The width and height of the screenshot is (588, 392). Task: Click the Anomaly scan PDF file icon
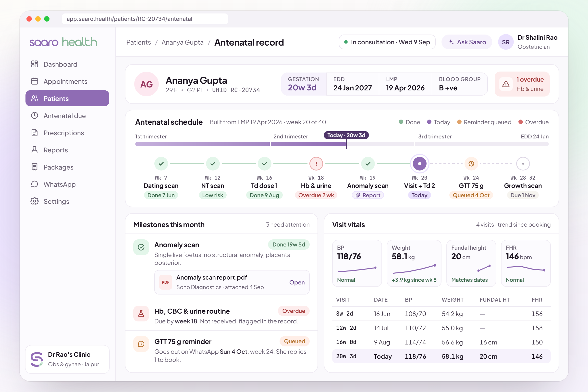(x=166, y=282)
